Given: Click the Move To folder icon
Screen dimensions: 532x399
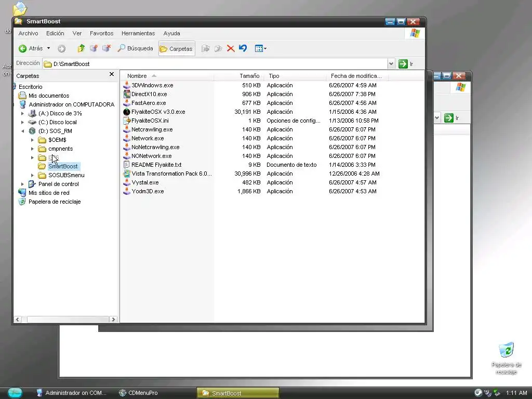Looking at the screenshot, I should [x=205, y=48].
